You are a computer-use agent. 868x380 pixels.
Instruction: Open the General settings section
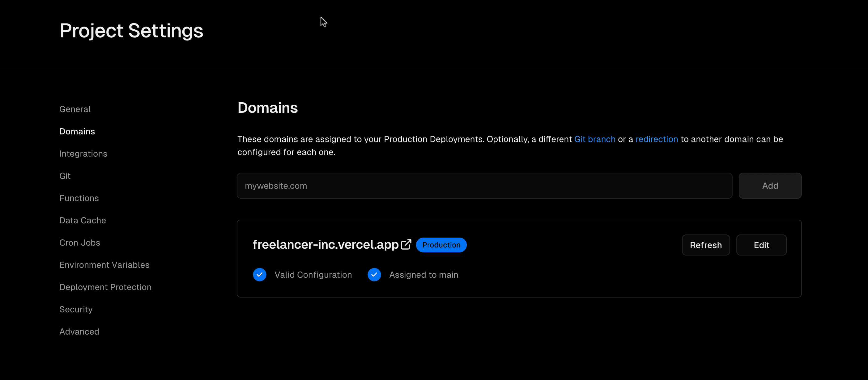(75, 109)
